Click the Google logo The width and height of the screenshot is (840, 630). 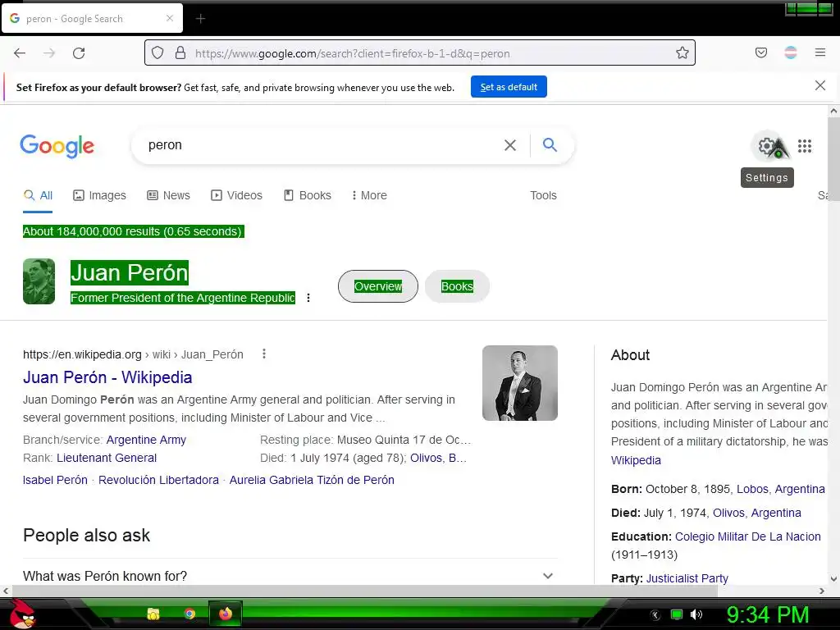[57, 146]
